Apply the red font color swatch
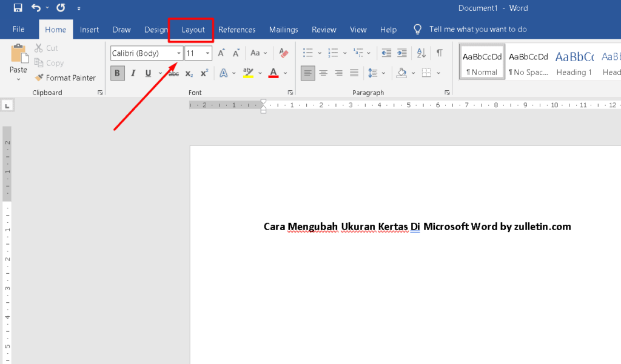The width and height of the screenshot is (621, 364). point(274,73)
